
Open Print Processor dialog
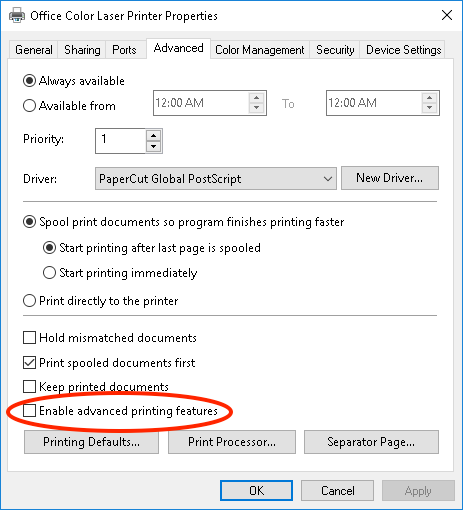coord(232,442)
